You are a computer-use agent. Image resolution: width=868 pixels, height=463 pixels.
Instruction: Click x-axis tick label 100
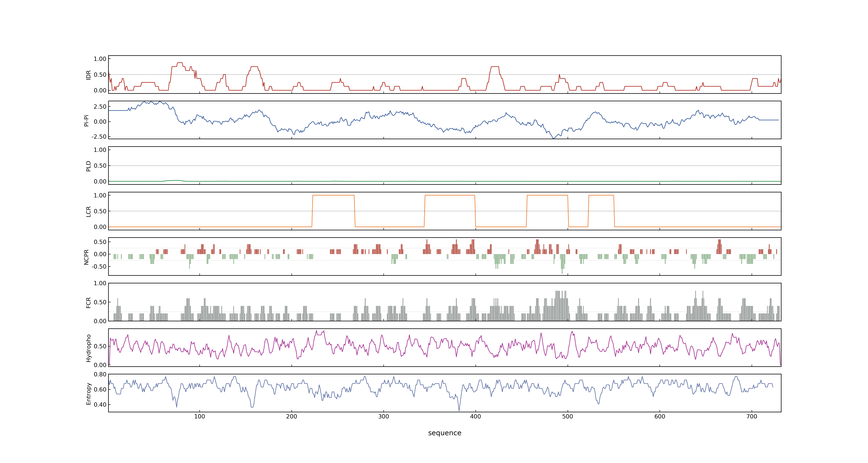click(199, 416)
